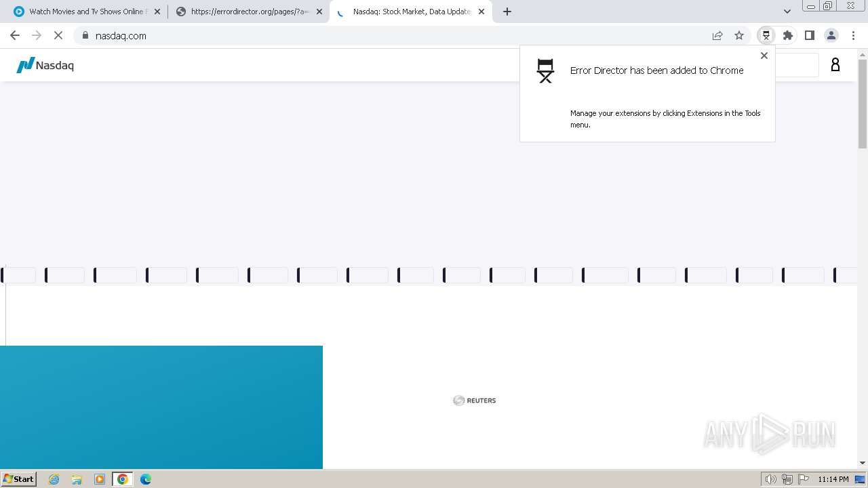Toggle the Chrome side panel

pyautogui.click(x=810, y=35)
